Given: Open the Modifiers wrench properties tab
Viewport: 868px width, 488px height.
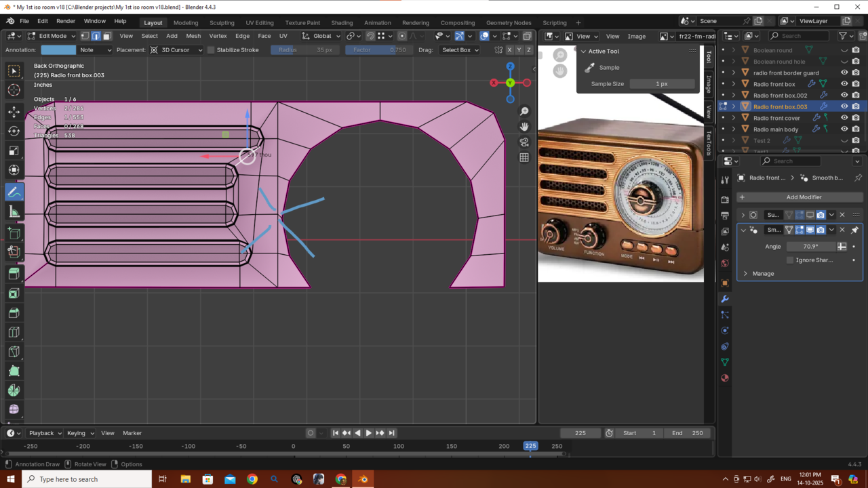Looking at the screenshot, I should pos(725,299).
